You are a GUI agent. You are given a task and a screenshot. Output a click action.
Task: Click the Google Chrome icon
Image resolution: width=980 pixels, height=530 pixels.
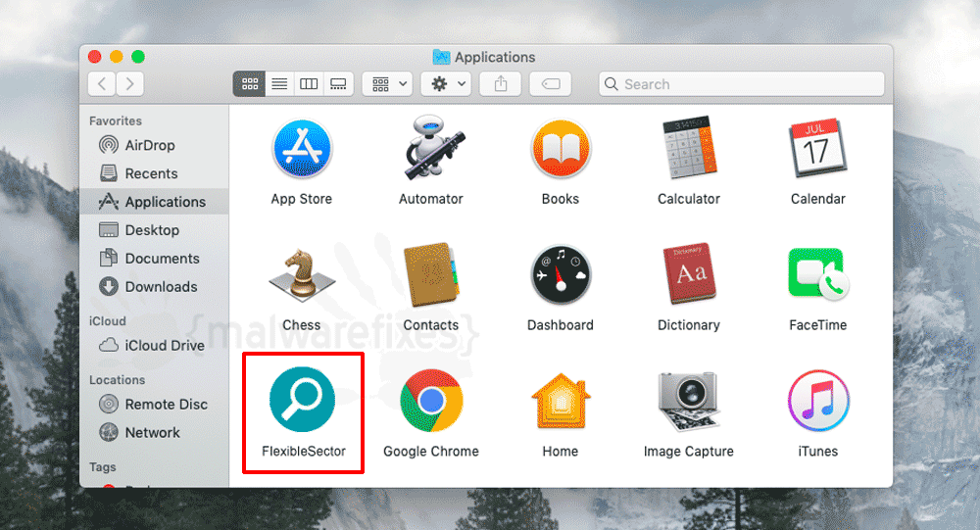coord(431,401)
